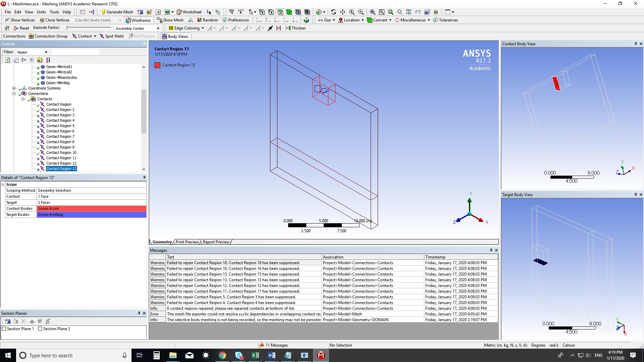The height and width of the screenshot is (362, 644).
Task: Open the Worksheet view
Action: [189, 12]
